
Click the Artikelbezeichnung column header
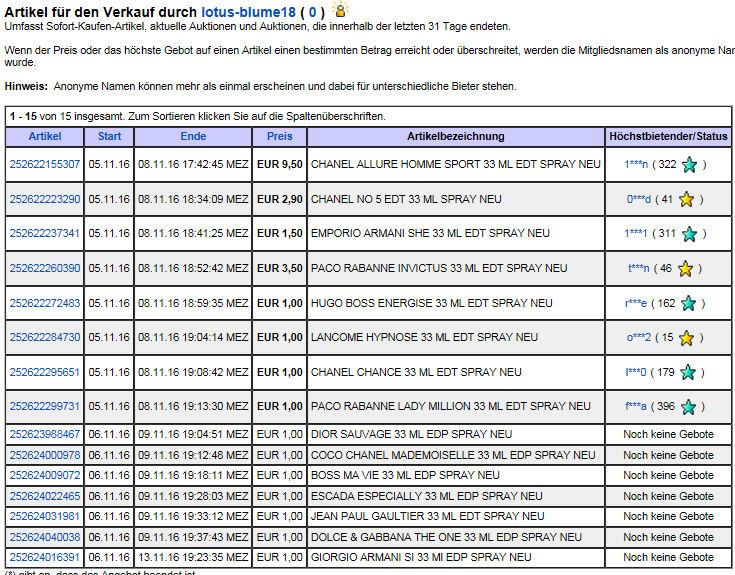click(456, 136)
